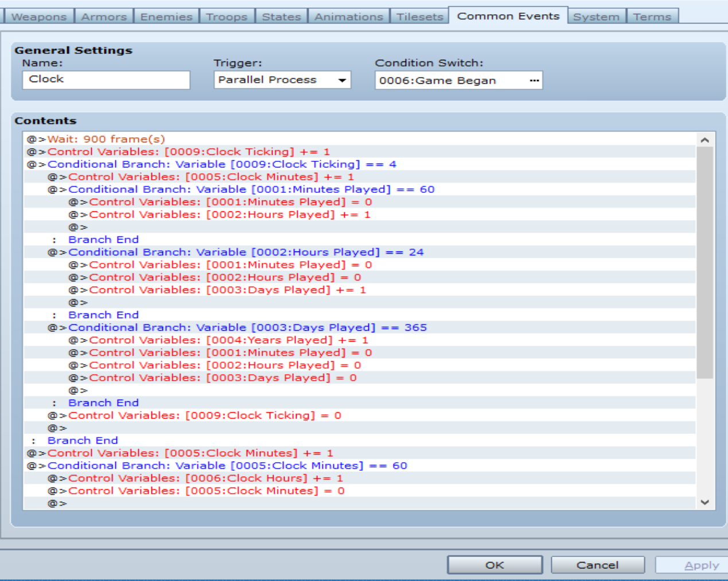Go to the Enemies tab
Screen dimensions: 728x581
click(x=166, y=17)
